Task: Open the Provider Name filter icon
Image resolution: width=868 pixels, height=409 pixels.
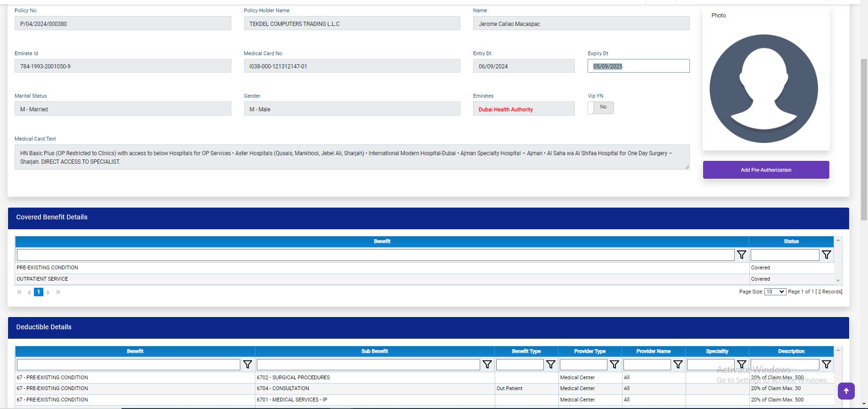Action: point(678,364)
